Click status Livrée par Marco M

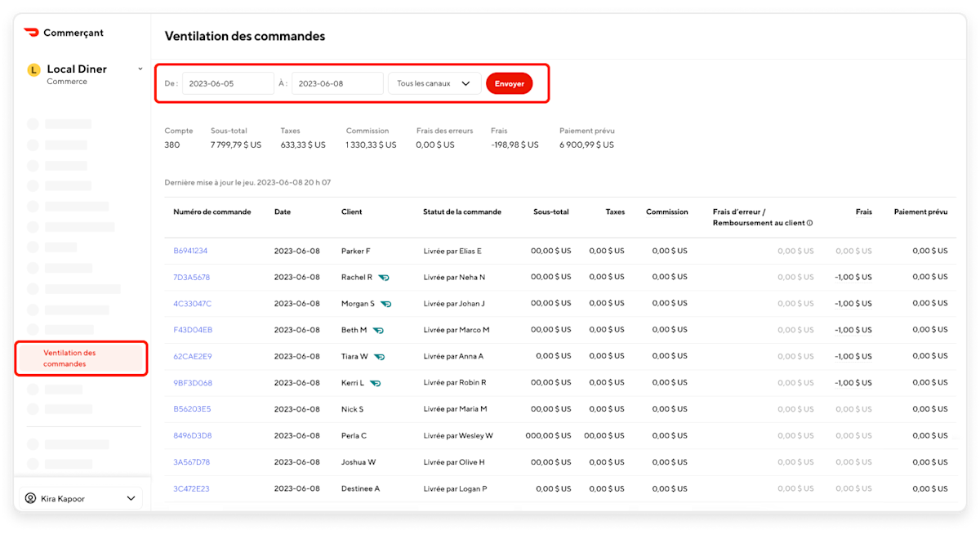click(x=457, y=330)
